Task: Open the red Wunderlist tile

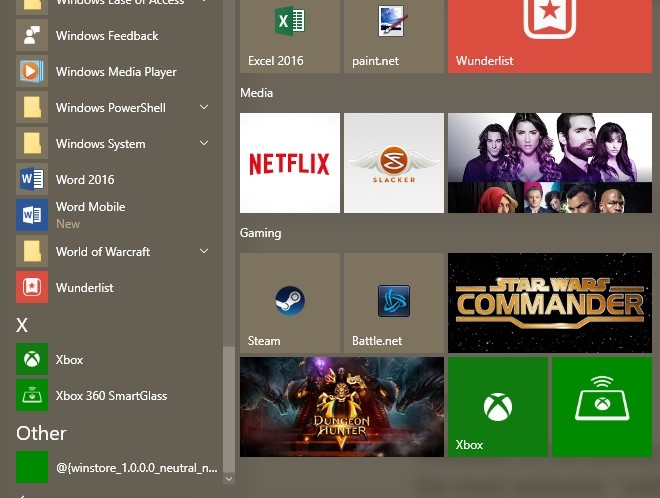Action: click(550, 36)
